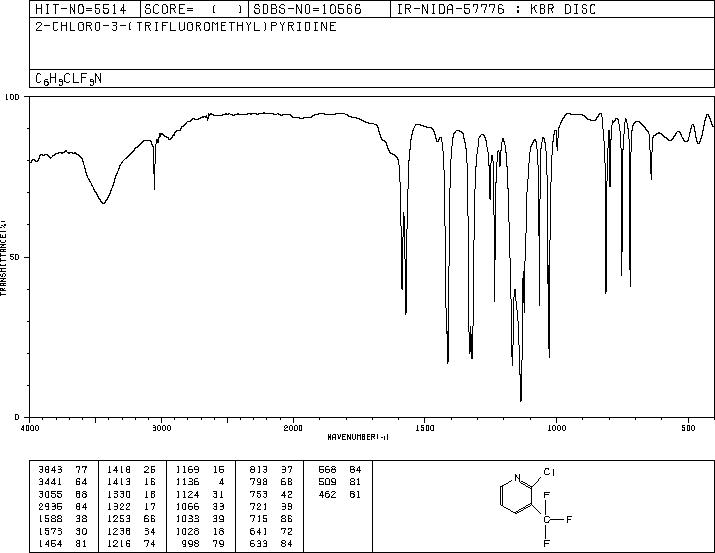Click the Cl atom label in structure

coord(549,472)
